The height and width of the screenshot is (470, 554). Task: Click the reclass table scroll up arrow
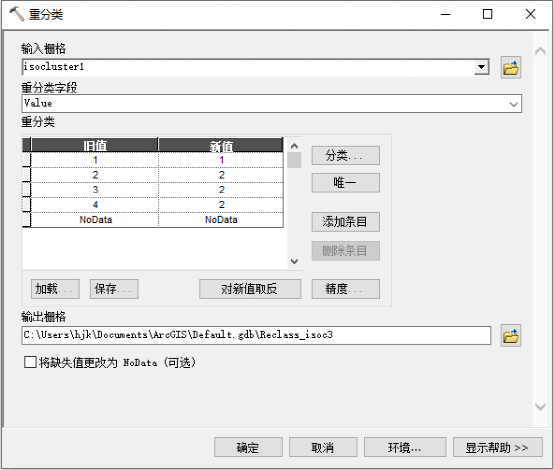(294, 146)
